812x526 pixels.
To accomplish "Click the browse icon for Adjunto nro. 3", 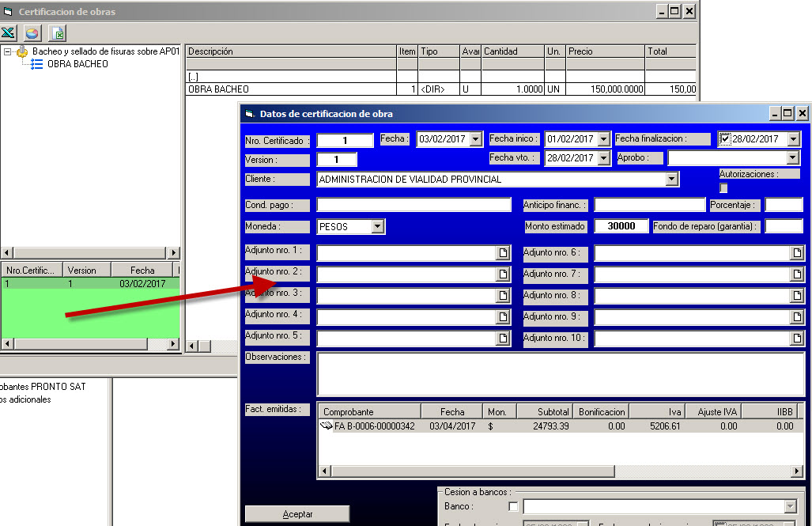I will 503,296.
